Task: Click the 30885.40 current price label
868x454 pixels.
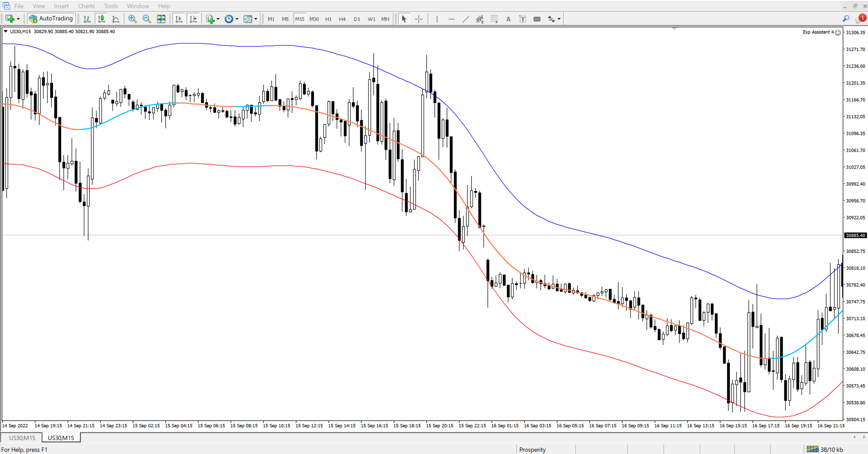Action: tap(855, 235)
